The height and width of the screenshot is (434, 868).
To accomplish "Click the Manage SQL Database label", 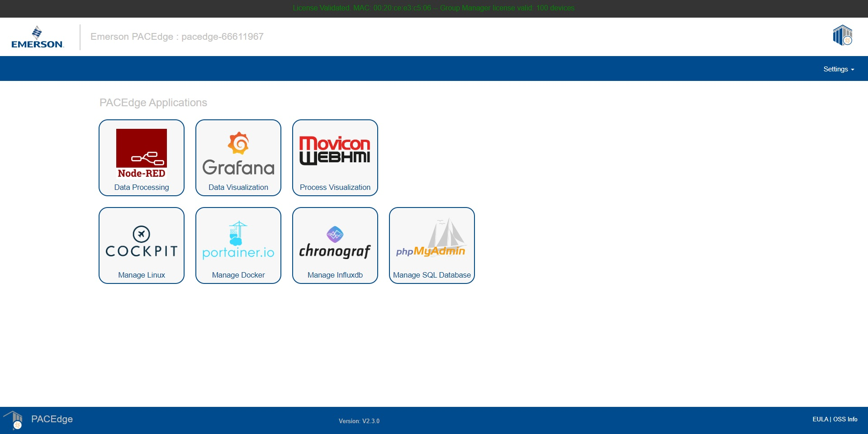I will 432,275.
